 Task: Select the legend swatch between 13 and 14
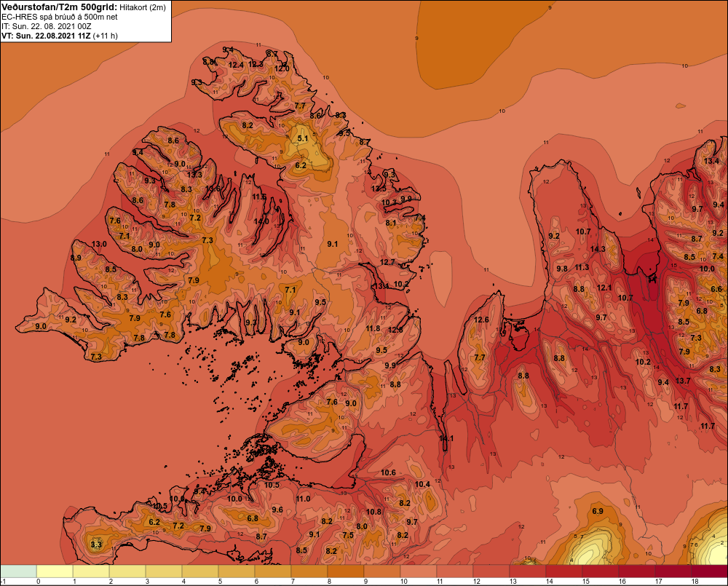[x=529, y=571]
